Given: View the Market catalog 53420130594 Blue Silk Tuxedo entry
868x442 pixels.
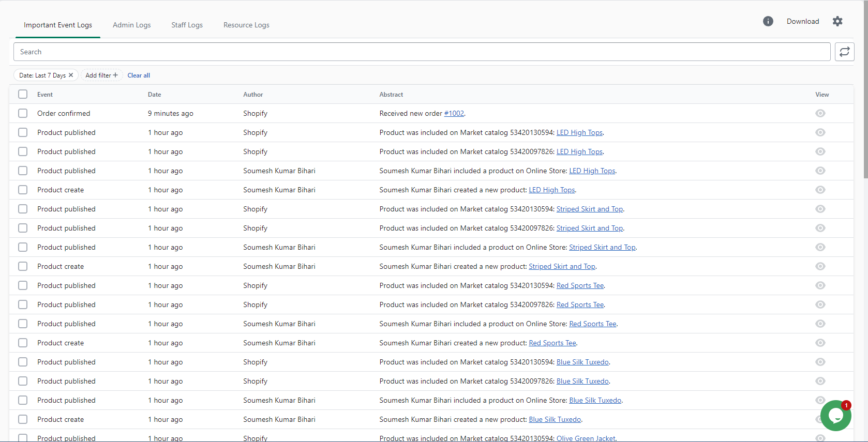Looking at the screenshot, I should 820,362.
